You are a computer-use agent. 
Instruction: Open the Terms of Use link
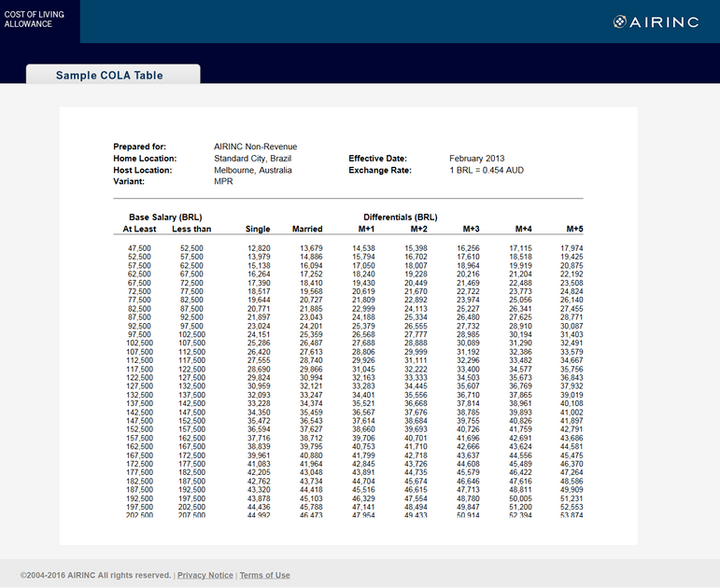[x=264, y=575]
